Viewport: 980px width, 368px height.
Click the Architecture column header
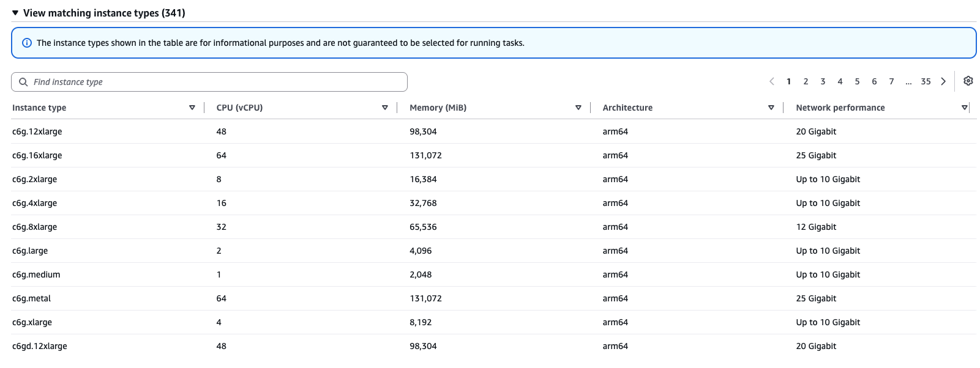(627, 108)
